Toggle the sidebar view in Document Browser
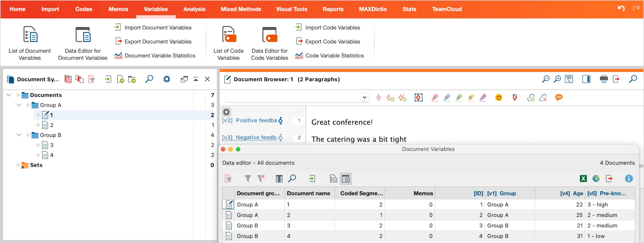The height and width of the screenshot is (243, 644). [586, 79]
